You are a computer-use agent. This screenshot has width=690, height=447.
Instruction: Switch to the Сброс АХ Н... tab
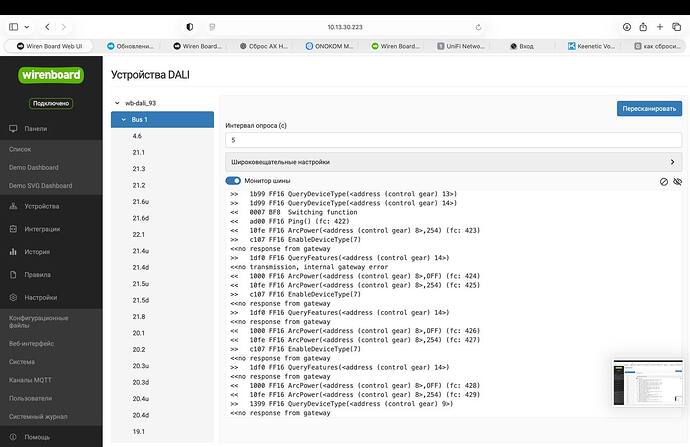click(264, 46)
